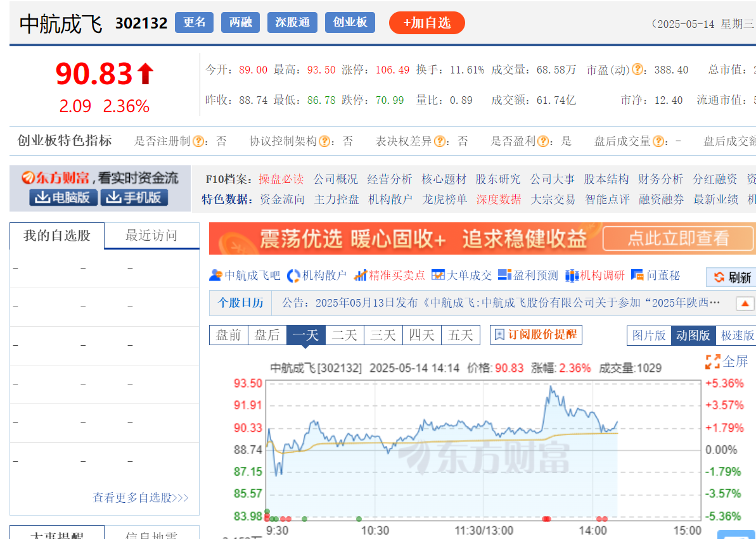The image size is (756, 539).
Task: Switch chart to 动图版
Action: [x=693, y=336]
